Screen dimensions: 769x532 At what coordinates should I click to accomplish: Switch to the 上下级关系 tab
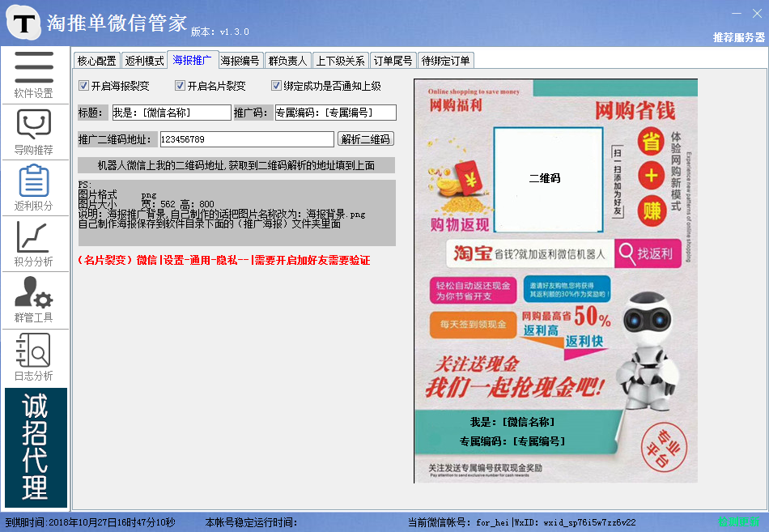click(340, 59)
